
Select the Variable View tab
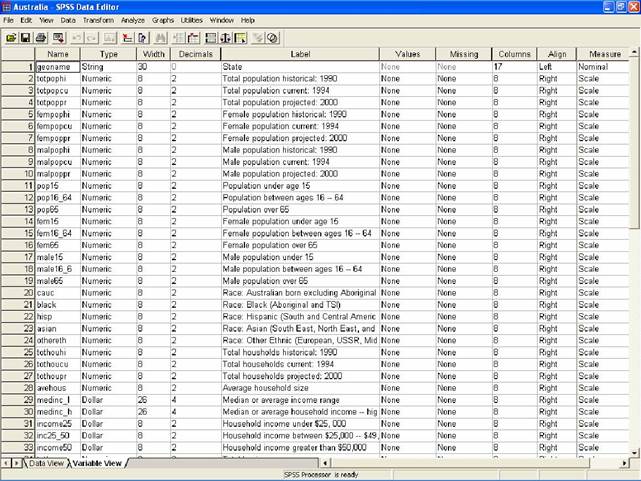(x=98, y=463)
